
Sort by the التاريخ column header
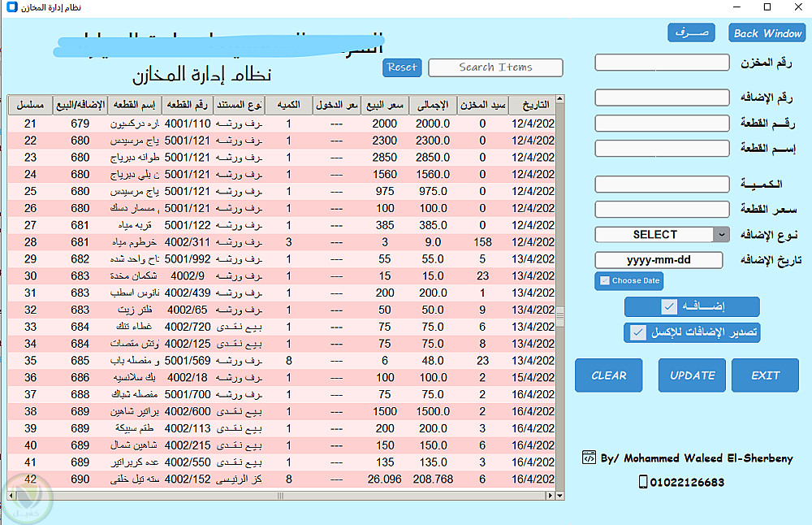(x=533, y=105)
